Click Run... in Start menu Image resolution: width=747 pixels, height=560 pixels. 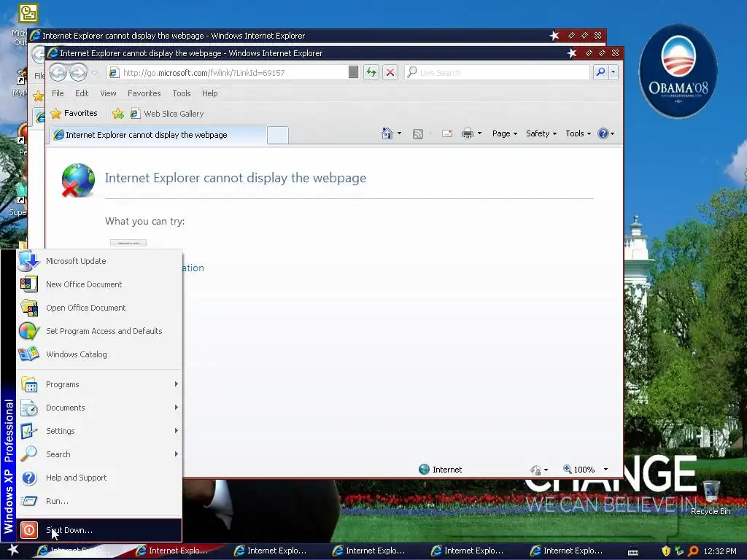(99, 501)
